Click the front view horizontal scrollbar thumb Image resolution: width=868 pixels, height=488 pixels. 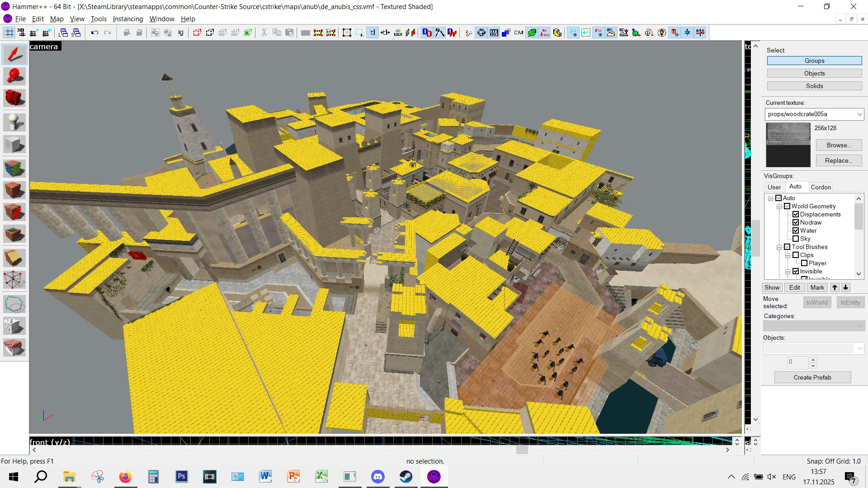522,450
